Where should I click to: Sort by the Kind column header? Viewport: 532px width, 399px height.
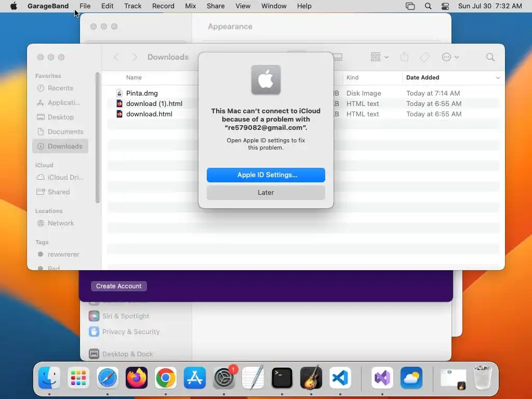pos(352,77)
